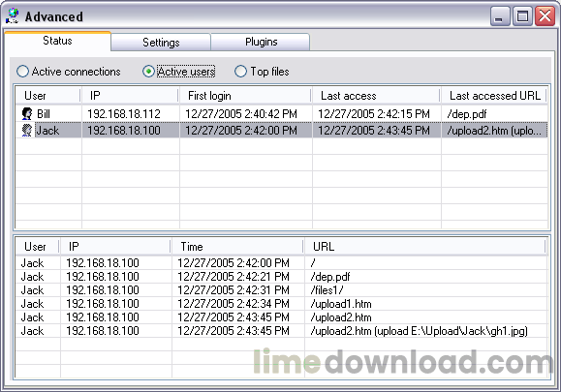Click time 12/27/2005 2:42:00 PM in lower list
This screenshot has width=561, height=392.
coord(234,263)
